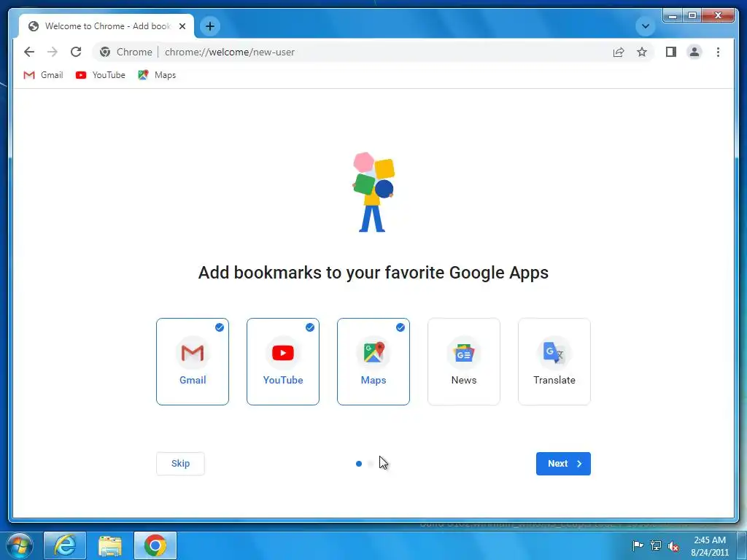Open the Gmail bookmark in bookmarks bar

[43, 75]
